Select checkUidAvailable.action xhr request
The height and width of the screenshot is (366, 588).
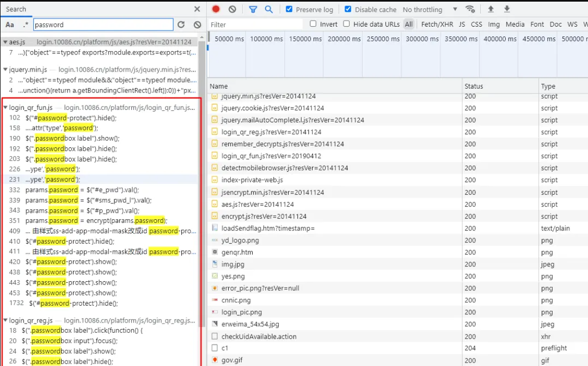259,337
